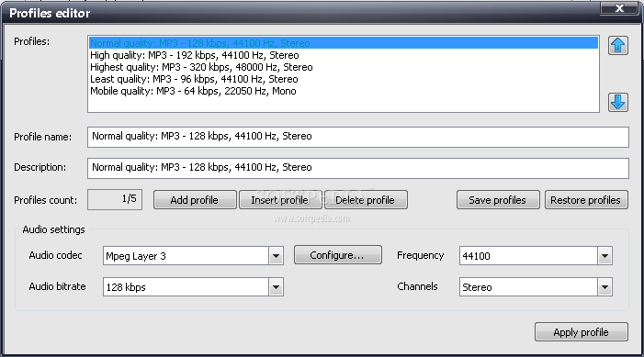Select the High quality 192 kbps profile
644x357 pixels.
344,55
